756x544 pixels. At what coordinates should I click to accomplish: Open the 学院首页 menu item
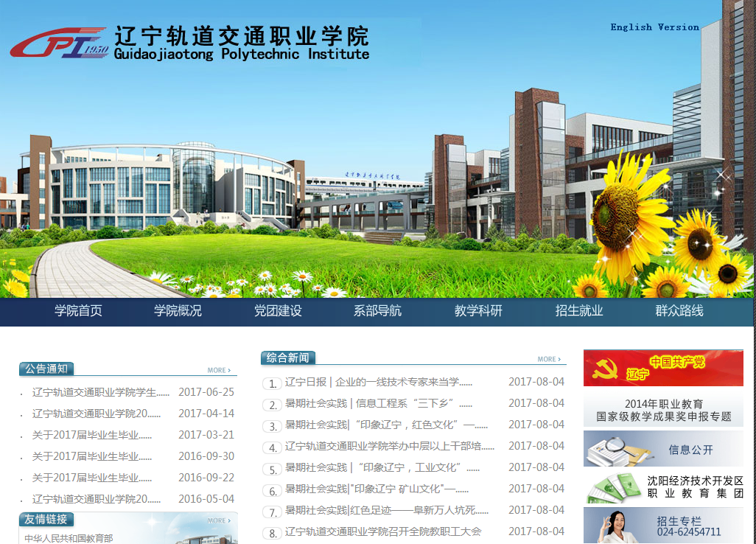(x=78, y=311)
